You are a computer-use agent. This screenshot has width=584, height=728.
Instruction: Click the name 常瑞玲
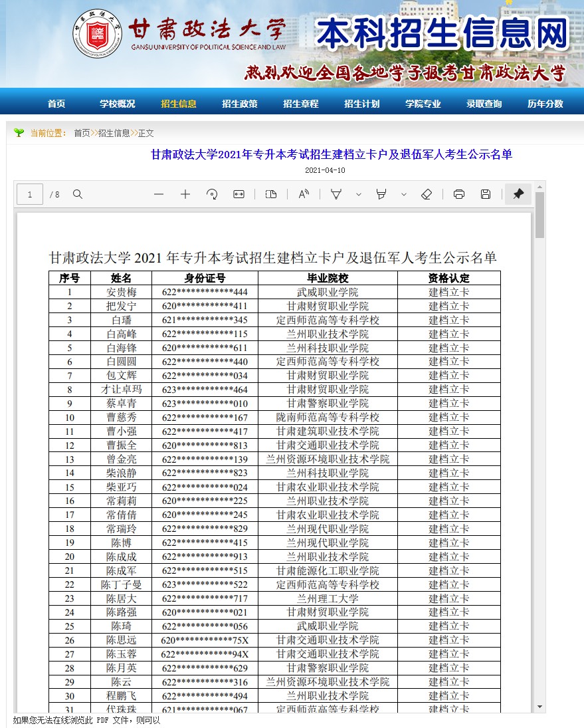(x=121, y=529)
